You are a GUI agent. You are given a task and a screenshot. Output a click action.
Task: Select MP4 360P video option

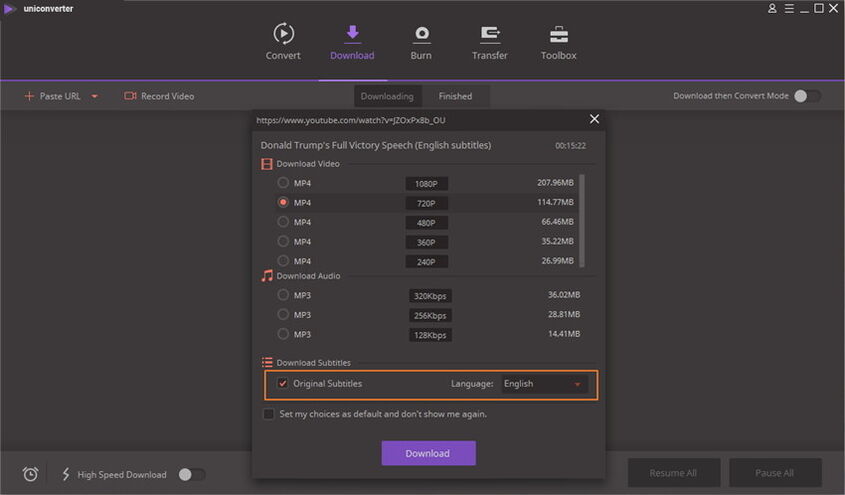283,241
